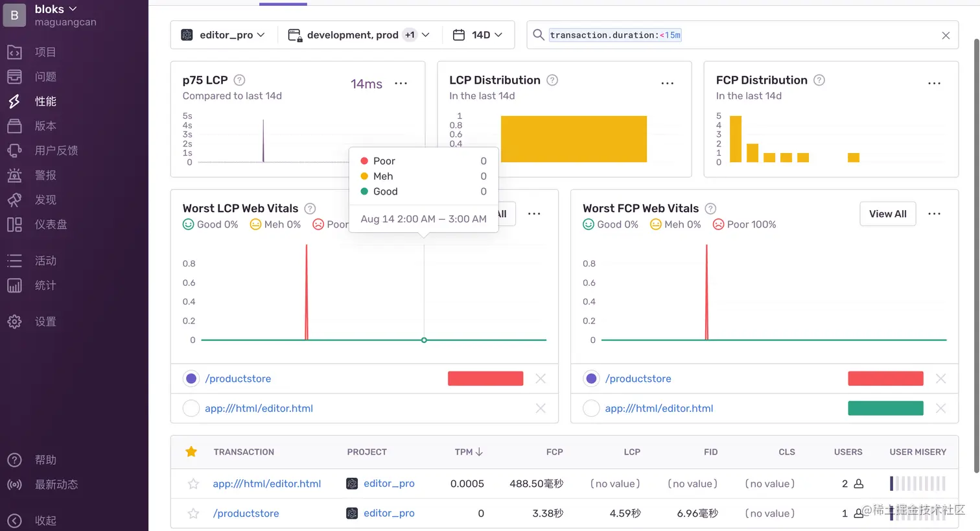Remove /productstore from Worst FCP list
This screenshot has width=980, height=531.
coord(940,379)
